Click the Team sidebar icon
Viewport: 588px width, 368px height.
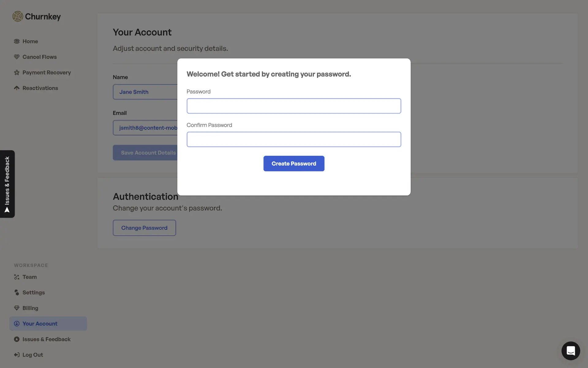(x=17, y=277)
